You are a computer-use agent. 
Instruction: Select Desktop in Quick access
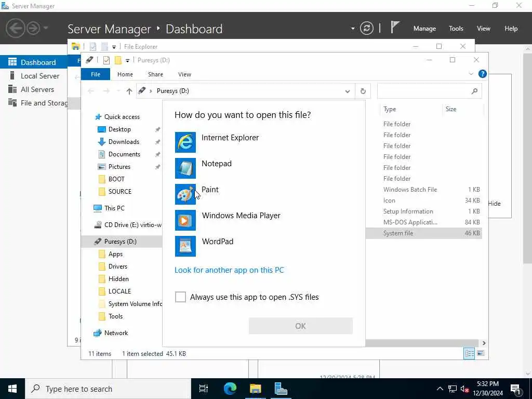(119, 129)
